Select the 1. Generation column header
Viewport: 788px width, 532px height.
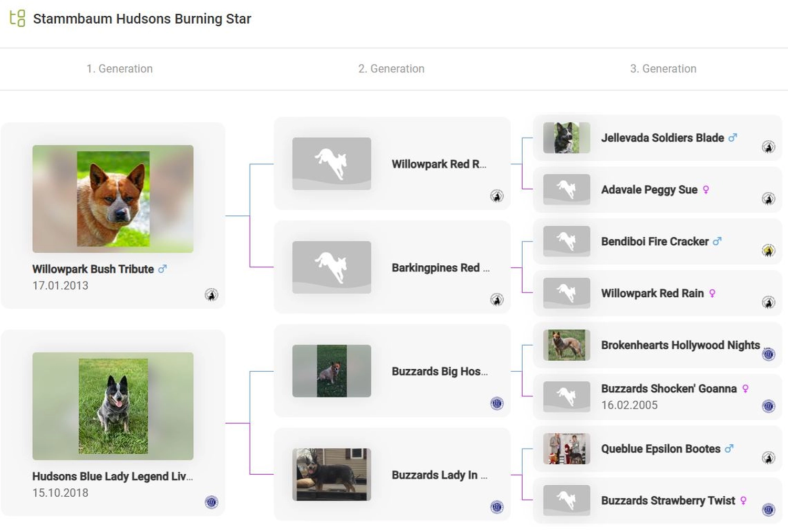click(120, 69)
